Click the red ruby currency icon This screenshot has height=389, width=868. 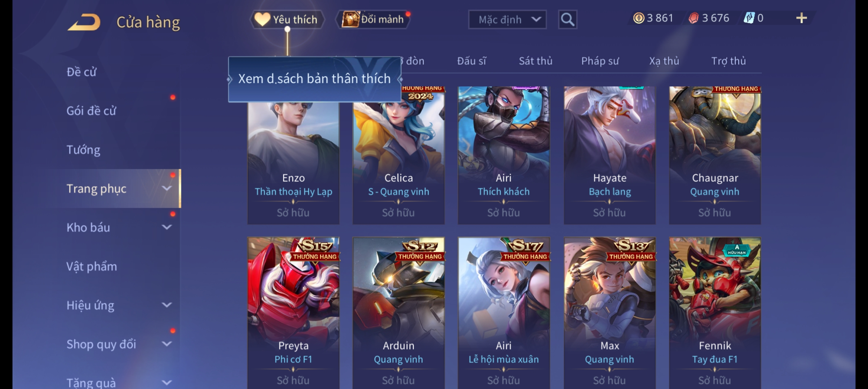pos(694,18)
